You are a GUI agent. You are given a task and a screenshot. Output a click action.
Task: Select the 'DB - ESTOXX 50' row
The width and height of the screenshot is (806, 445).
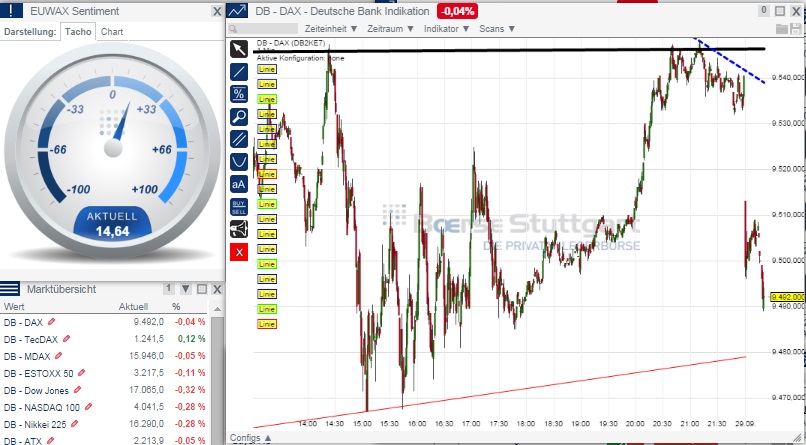[x=104, y=373]
